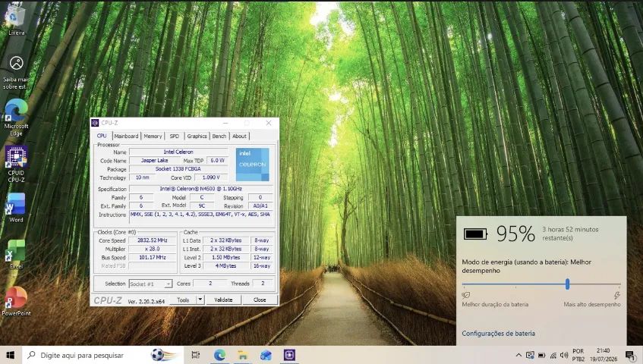Click the 95% battery percentage text

(515, 234)
